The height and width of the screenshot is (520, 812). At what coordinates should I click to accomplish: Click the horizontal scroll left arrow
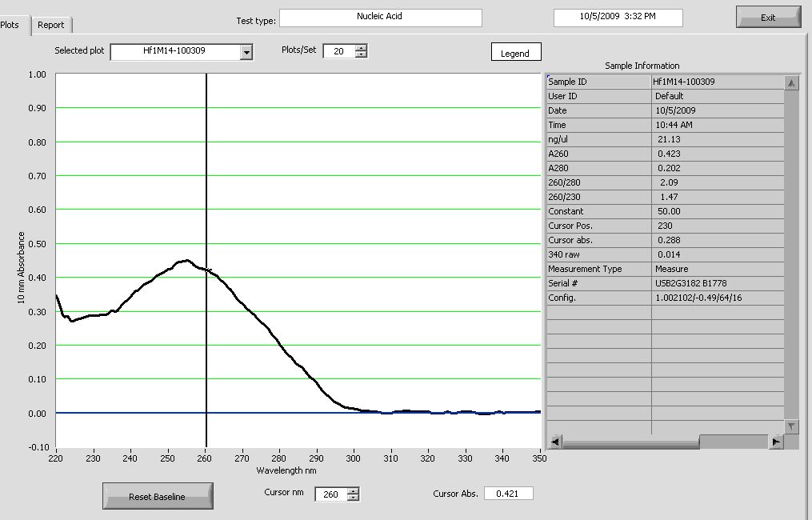pyautogui.click(x=554, y=442)
